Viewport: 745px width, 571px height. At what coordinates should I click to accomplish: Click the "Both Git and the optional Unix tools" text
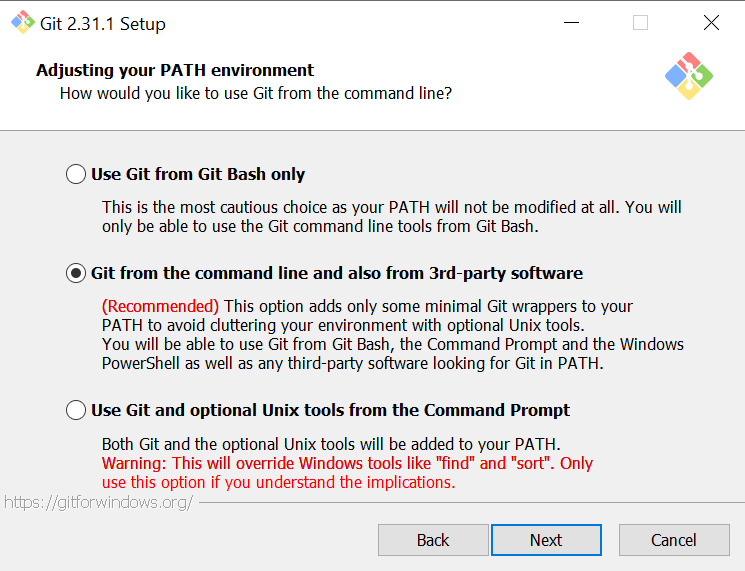pos(331,444)
